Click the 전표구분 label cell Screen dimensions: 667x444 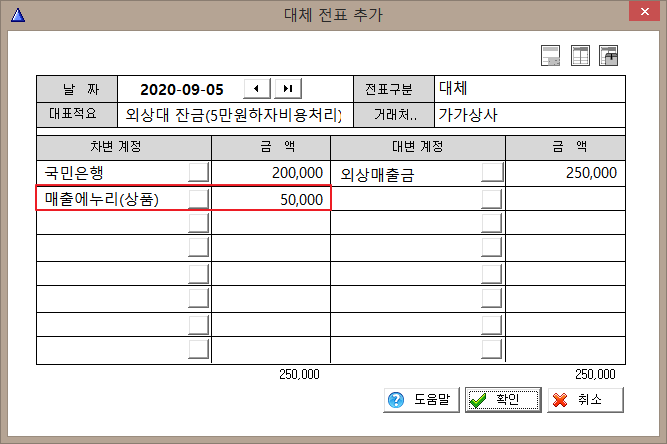(x=394, y=89)
